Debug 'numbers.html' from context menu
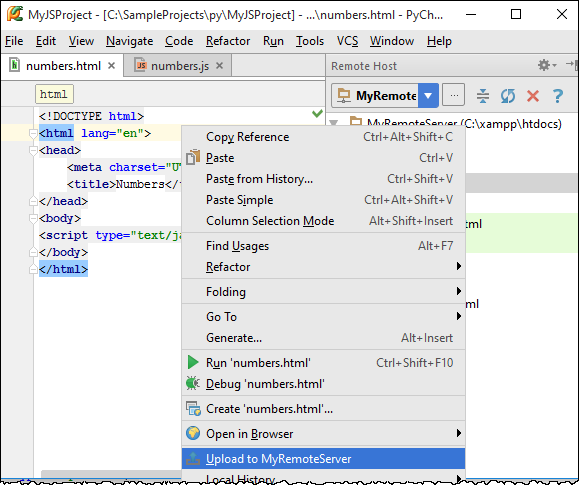Screen dimensions: 580x485 [x=323, y=384]
